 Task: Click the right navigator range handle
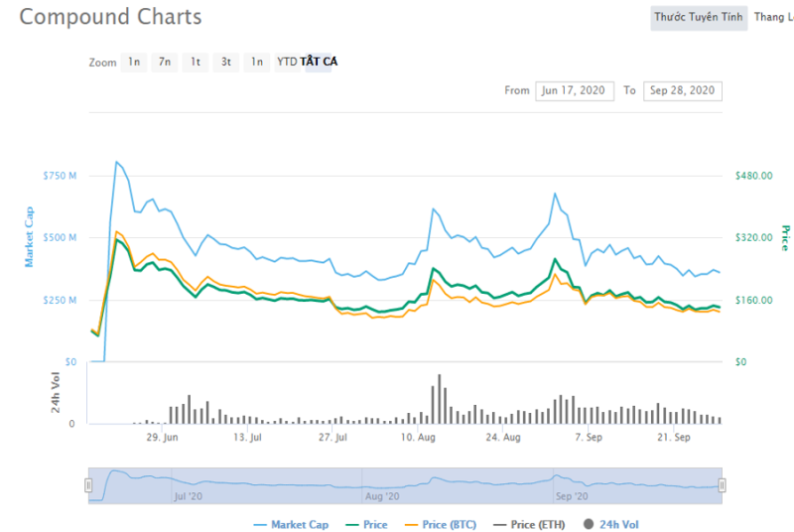pyautogui.click(x=722, y=485)
